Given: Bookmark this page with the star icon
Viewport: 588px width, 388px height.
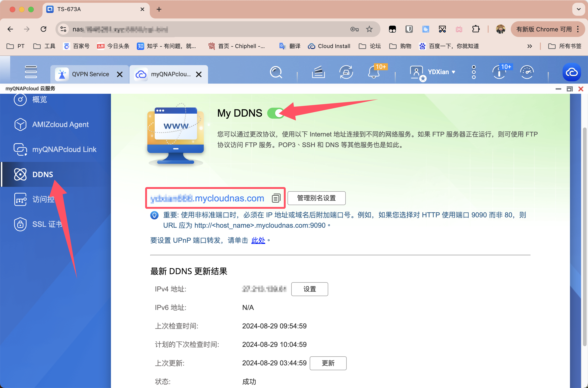Looking at the screenshot, I should pyautogui.click(x=369, y=29).
